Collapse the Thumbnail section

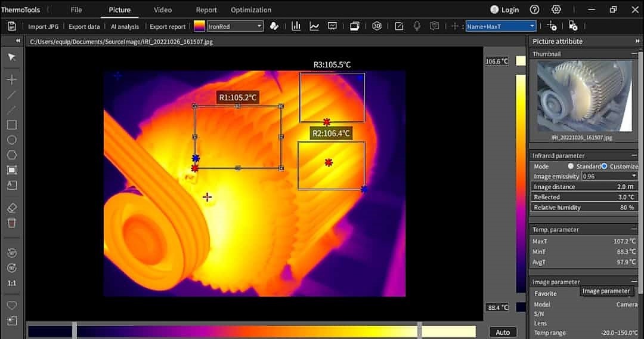(x=634, y=54)
